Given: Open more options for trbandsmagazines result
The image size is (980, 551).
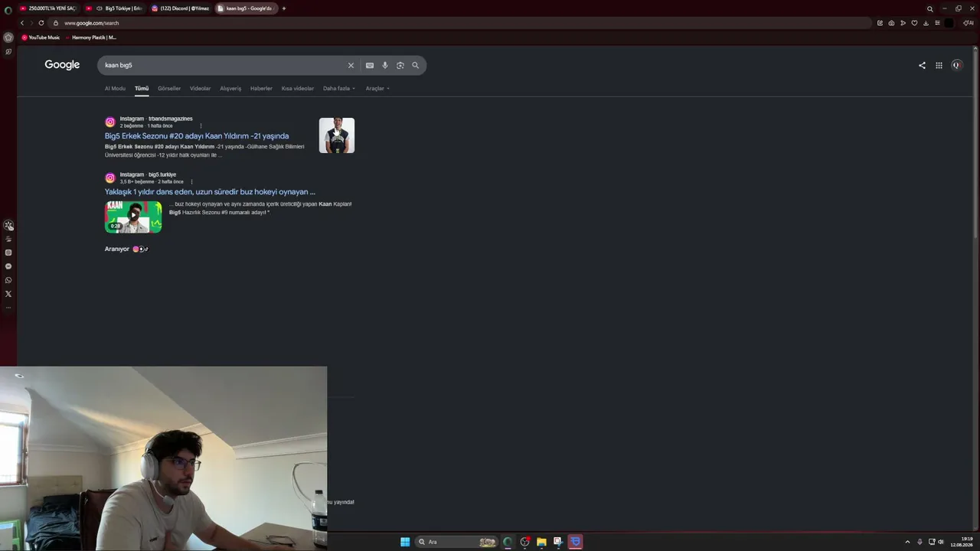Looking at the screenshot, I should (201, 126).
